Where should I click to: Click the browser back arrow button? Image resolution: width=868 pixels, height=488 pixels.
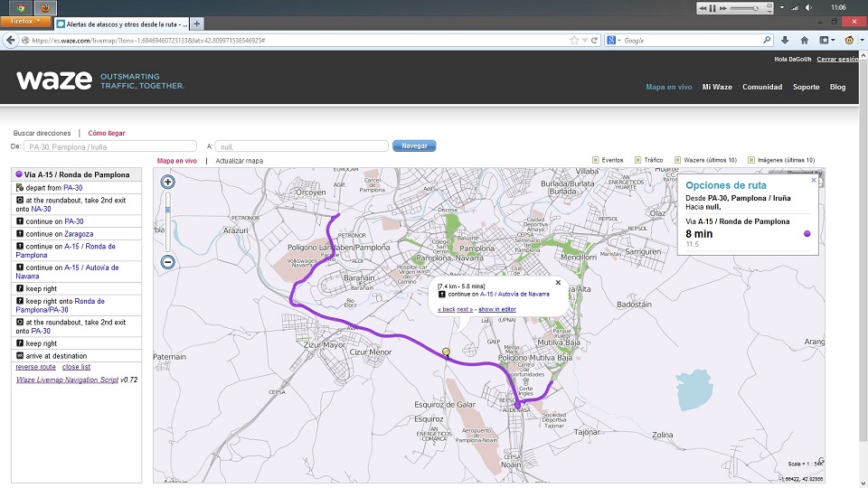12,40
